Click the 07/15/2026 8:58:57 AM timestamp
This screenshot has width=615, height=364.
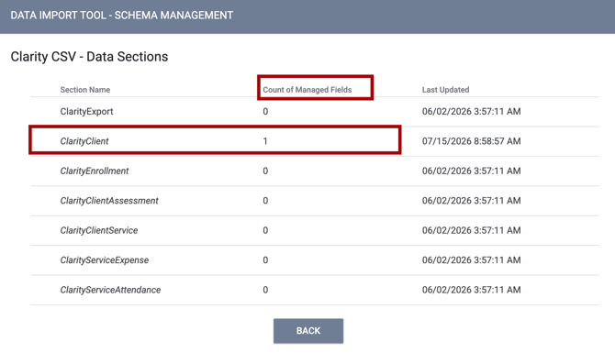472,141
